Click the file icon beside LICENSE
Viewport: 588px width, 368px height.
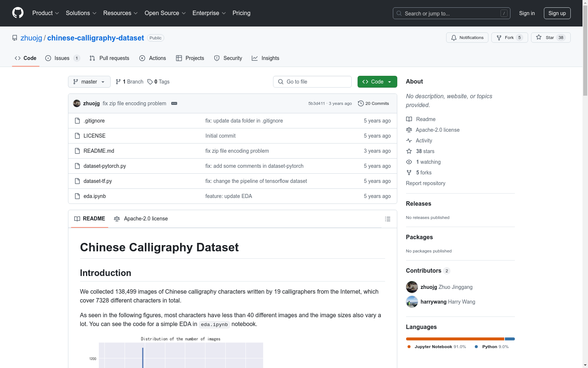tap(77, 136)
